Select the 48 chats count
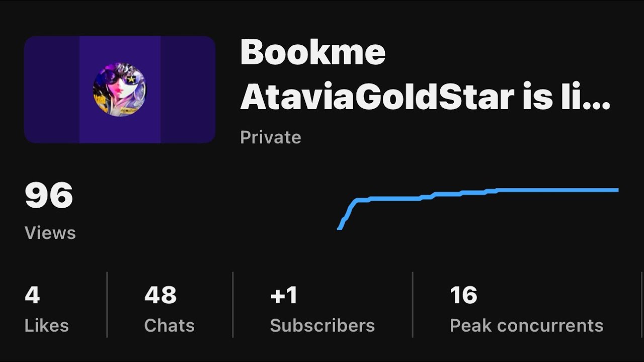This screenshot has width=644, height=362. tap(160, 295)
